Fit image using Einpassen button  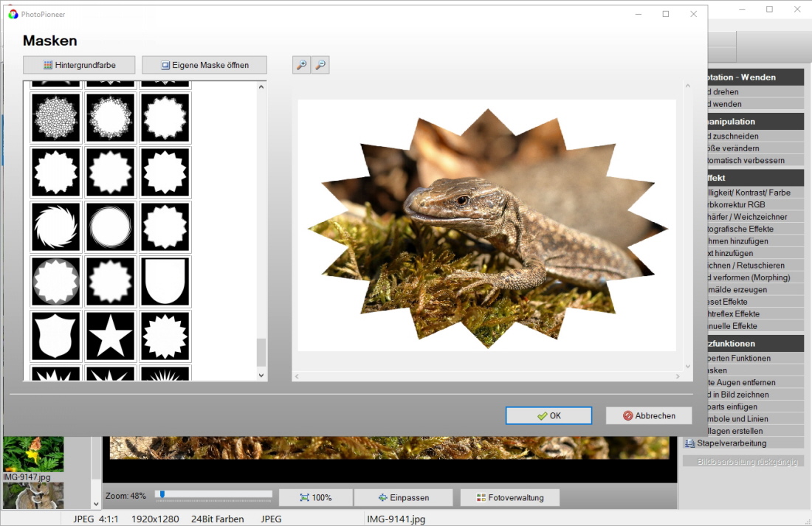tap(403, 498)
